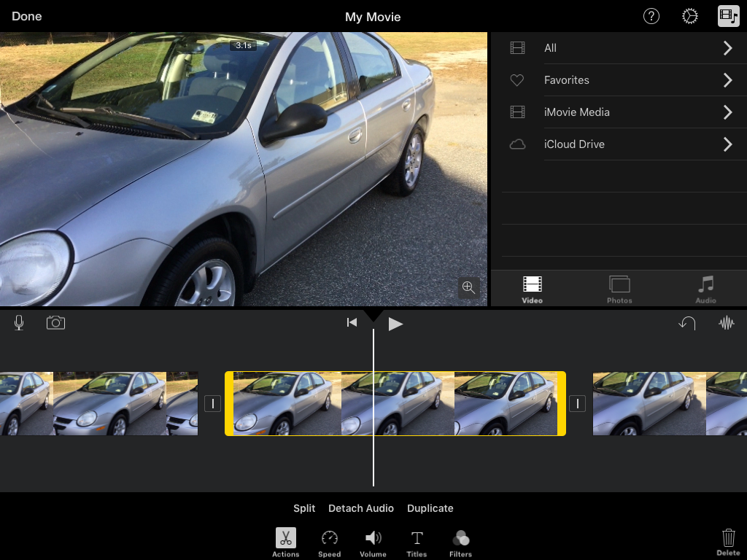Open the Titles tool

(x=417, y=544)
